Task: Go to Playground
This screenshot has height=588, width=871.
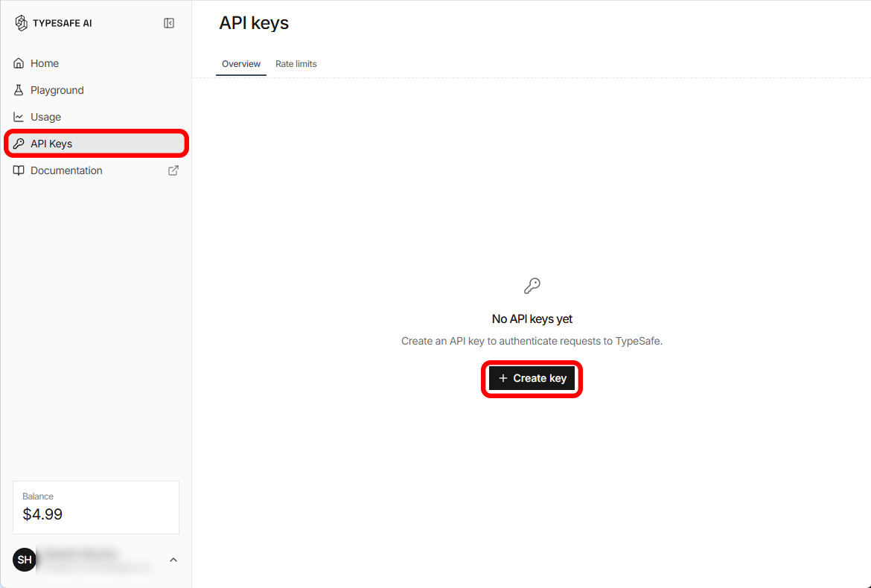Action: (96, 90)
